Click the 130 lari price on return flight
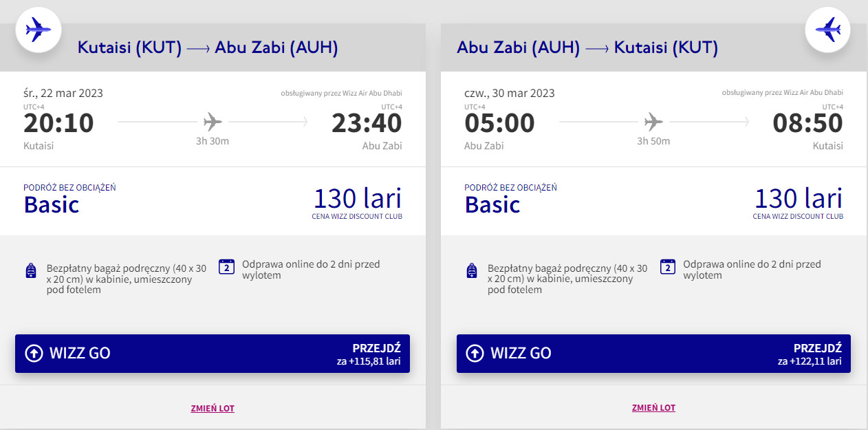Image resolution: width=868 pixels, height=430 pixels. (x=798, y=199)
